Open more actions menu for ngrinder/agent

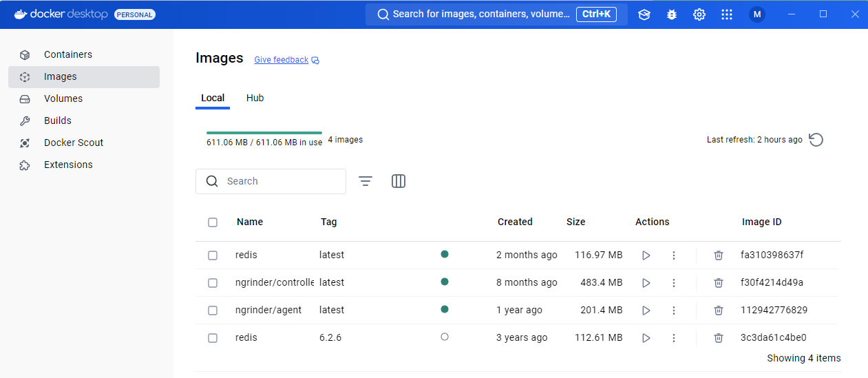674,311
